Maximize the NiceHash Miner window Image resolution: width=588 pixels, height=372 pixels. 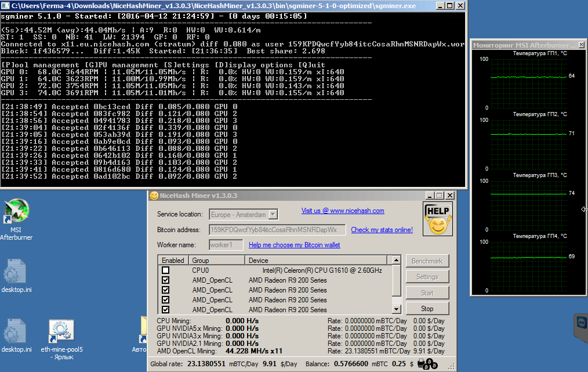440,196
